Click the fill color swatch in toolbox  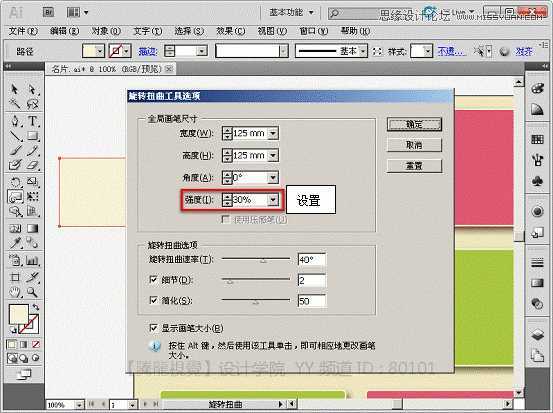click(x=18, y=314)
